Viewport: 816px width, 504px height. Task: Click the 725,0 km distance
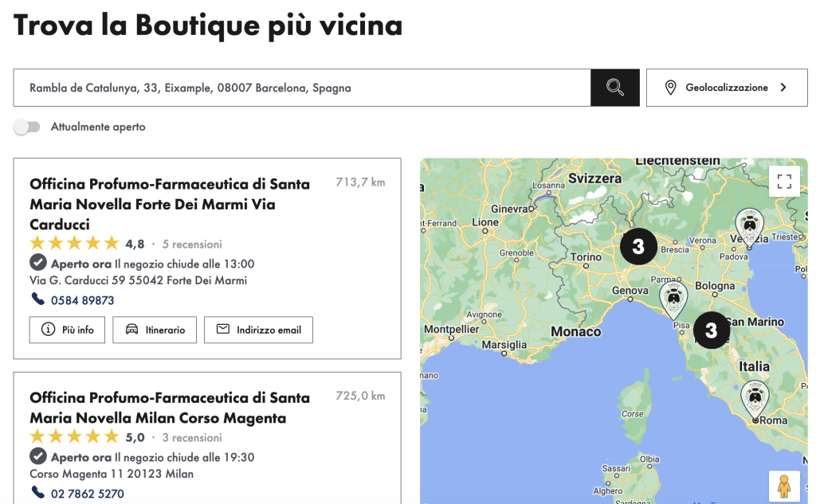[x=360, y=396]
